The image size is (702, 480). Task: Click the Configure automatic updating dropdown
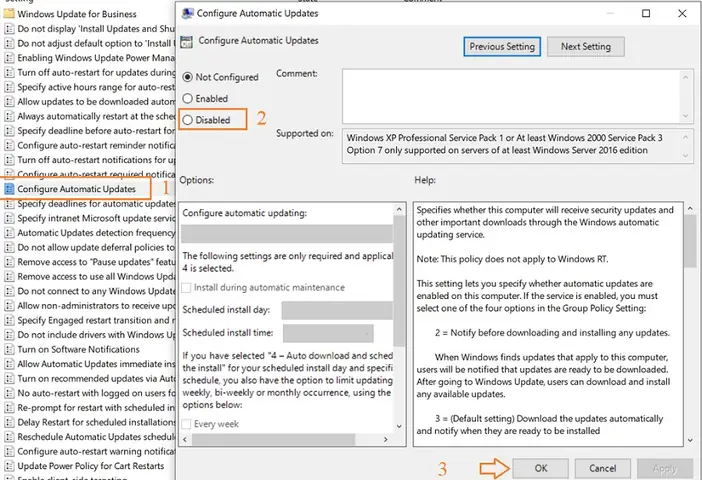point(287,234)
